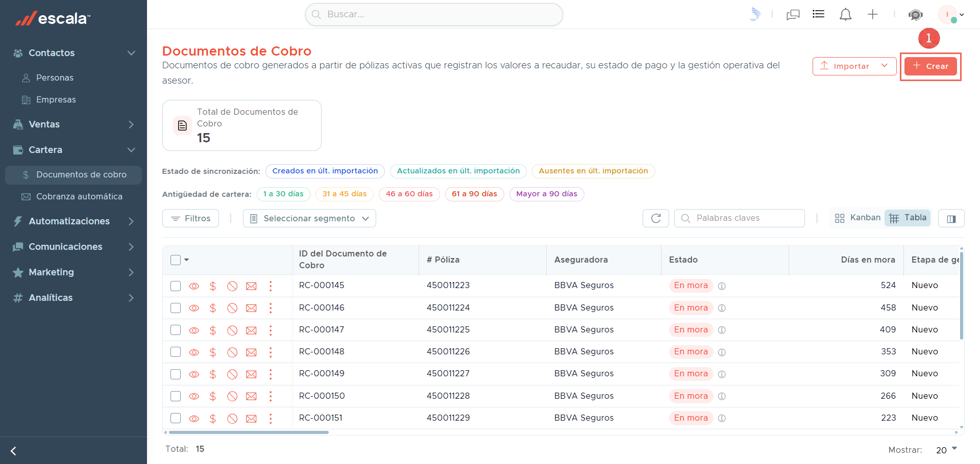Open the Mostrar 20 rows-per-page dropdown
Screen dimensions: 980x464
(946, 450)
